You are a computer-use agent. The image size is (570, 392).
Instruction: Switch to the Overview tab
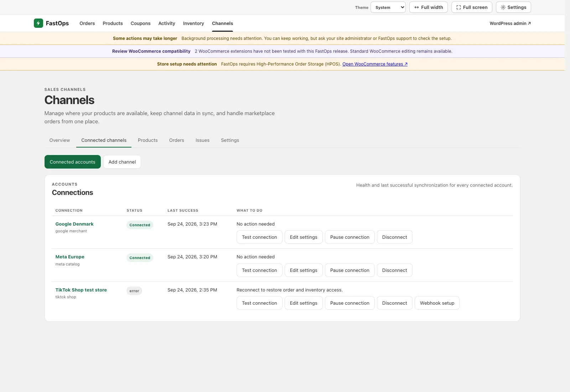pyautogui.click(x=59, y=140)
